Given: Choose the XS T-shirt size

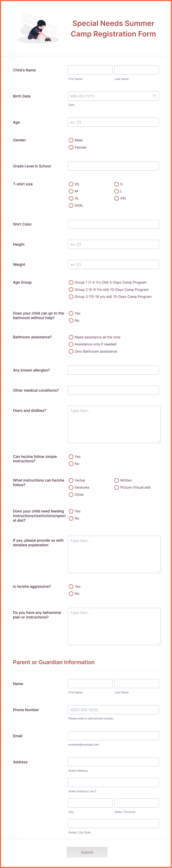Looking at the screenshot, I should click(x=71, y=184).
